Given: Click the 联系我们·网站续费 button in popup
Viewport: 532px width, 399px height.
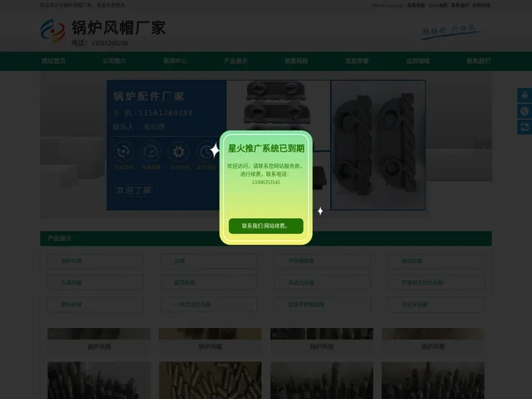Looking at the screenshot, I should pyautogui.click(x=265, y=225).
